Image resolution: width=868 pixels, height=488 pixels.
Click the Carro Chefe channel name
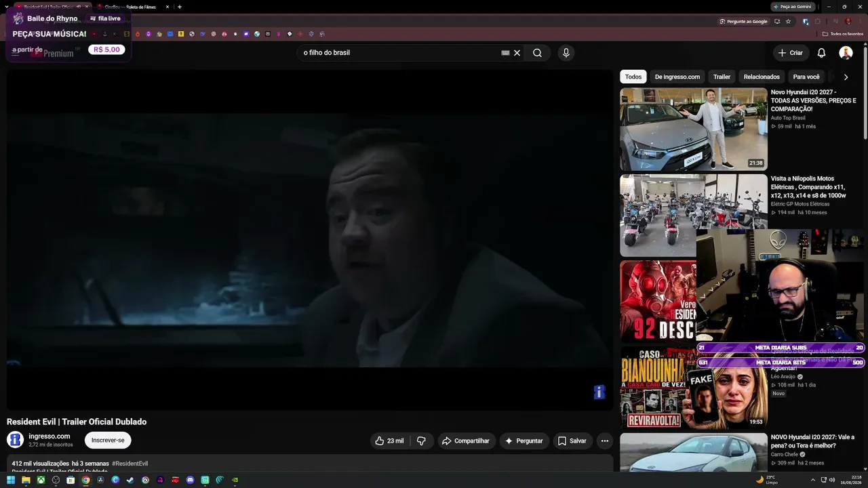point(785,455)
